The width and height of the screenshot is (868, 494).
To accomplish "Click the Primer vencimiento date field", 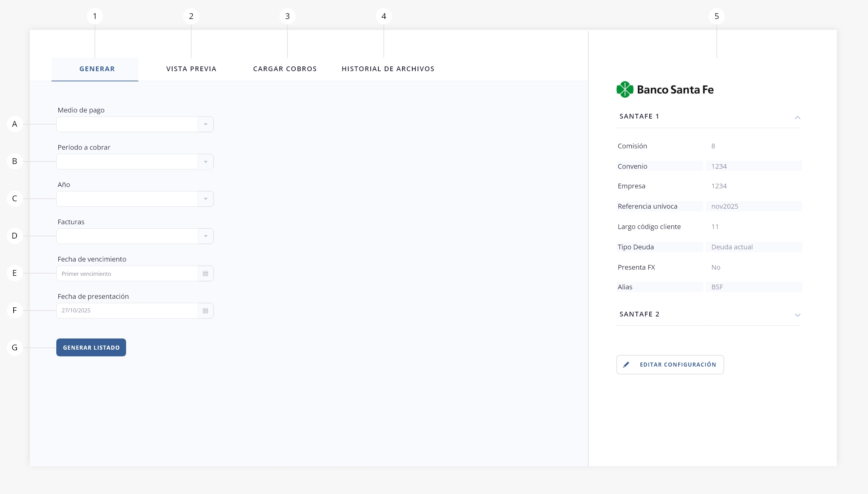I will pyautogui.click(x=127, y=273).
